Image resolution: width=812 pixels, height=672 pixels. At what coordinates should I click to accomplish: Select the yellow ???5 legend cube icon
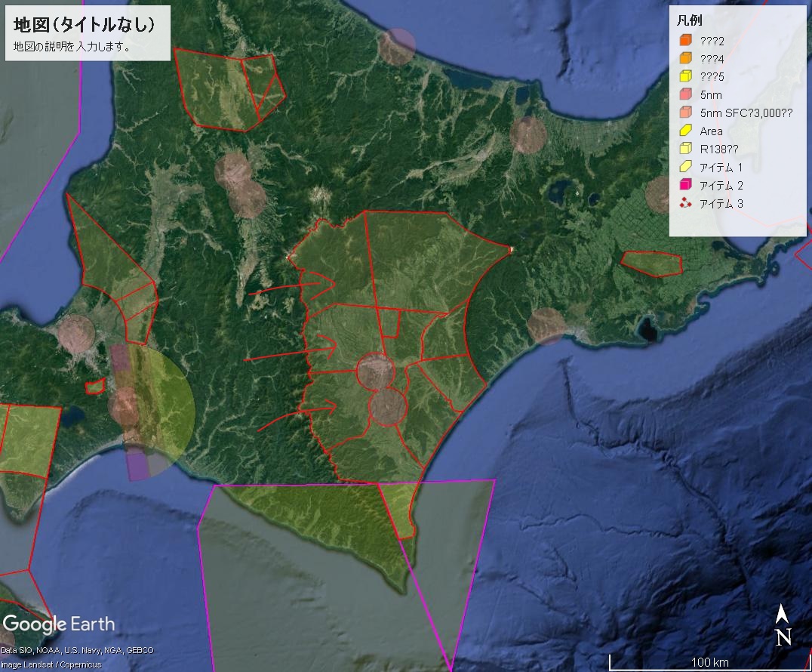pos(685,77)
